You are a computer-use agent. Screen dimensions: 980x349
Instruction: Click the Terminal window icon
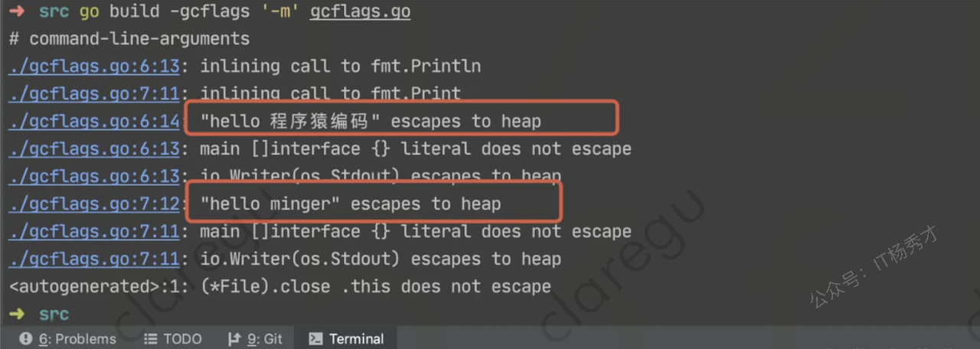coord(315,338)
